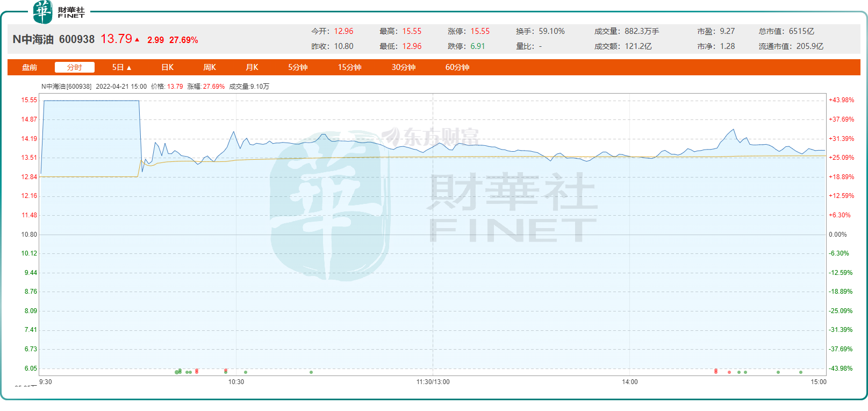
Task: Click the 14:00 time axis label
Action: click(630, 382)
